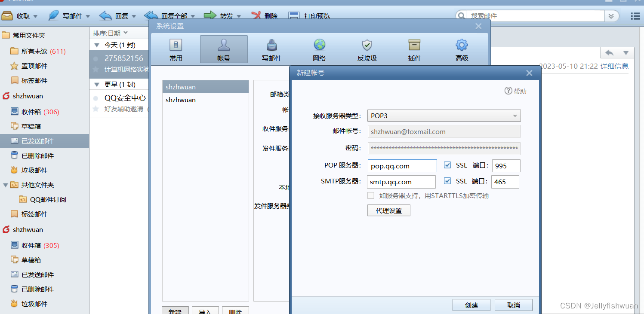644x314 pixels.
Task: Click the 导入 button in account settings
Action: pos(205,311)
